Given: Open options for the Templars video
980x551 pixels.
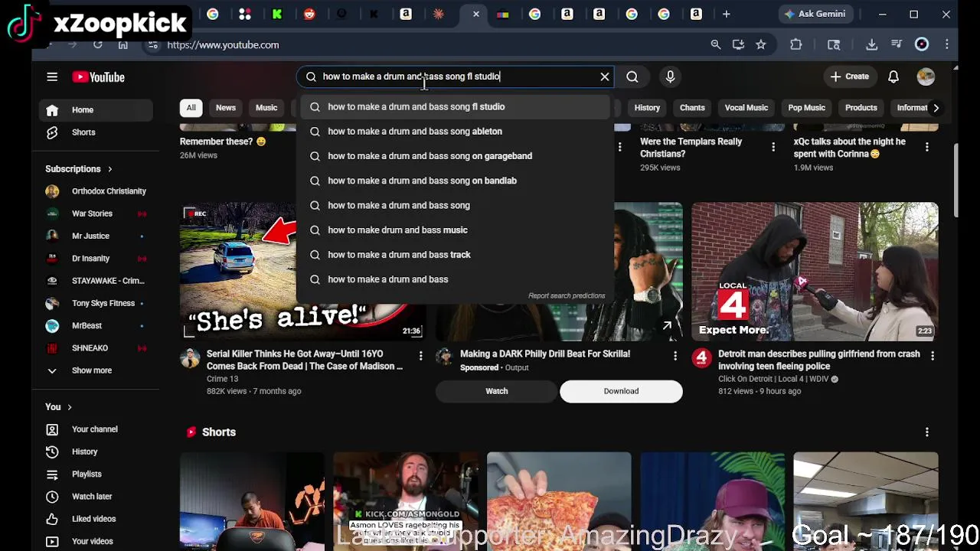Looking at the screenshot, I should pos(773,147).
